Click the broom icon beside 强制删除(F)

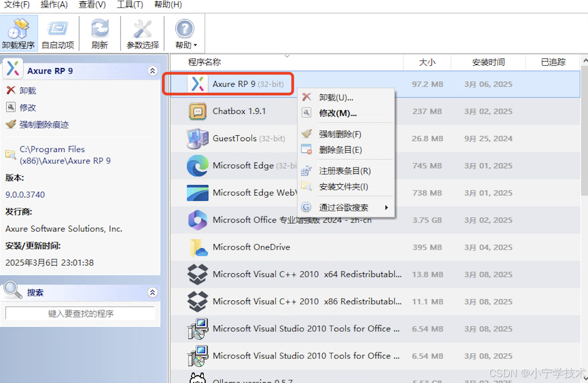[307, 134]
